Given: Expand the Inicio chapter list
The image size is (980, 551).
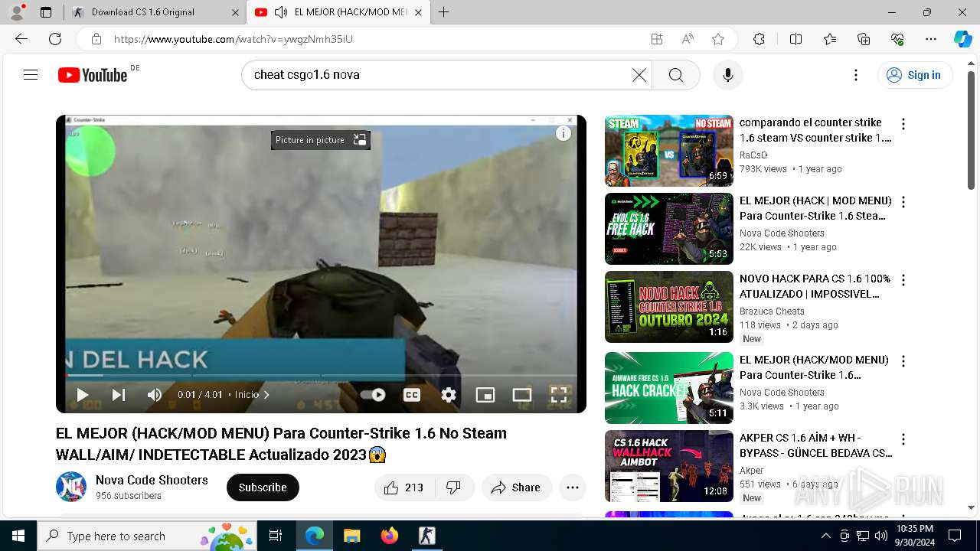Looking at the screenshot, I should [252, 395].
